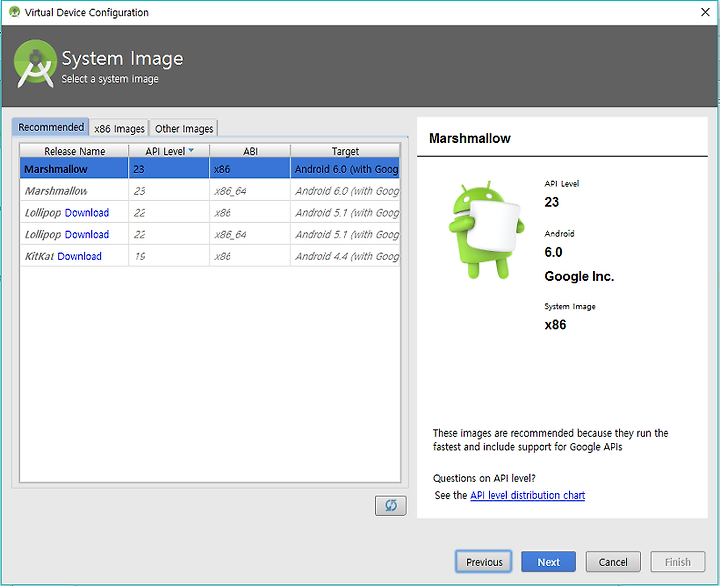Click the refresh system images icon button
The image size is (720, 586).
390,506
